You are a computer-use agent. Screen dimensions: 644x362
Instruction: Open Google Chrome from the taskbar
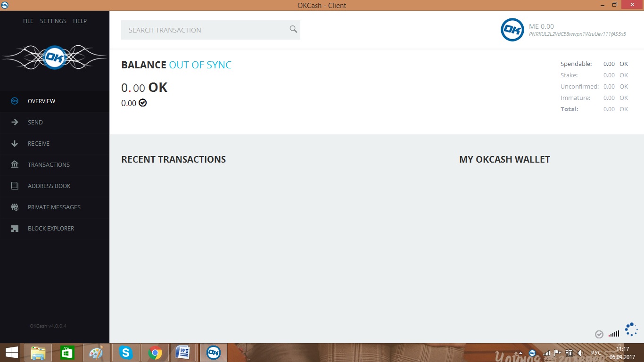155,353
